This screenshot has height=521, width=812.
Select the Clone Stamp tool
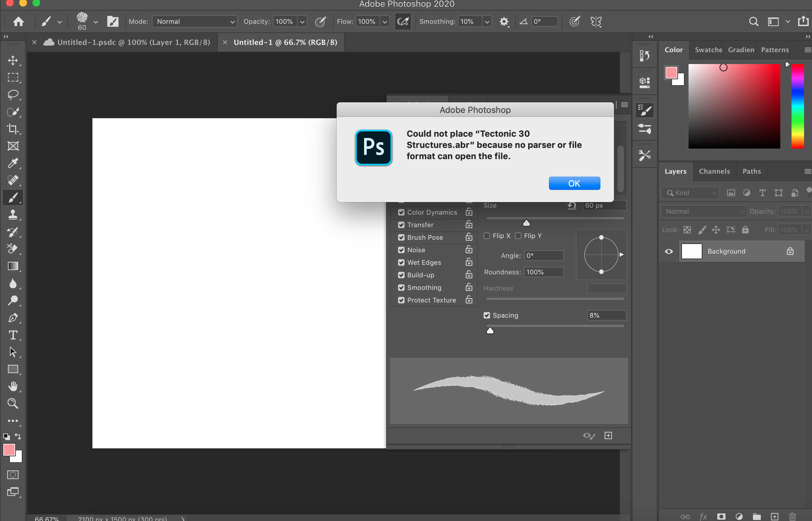tap(13, 214)
